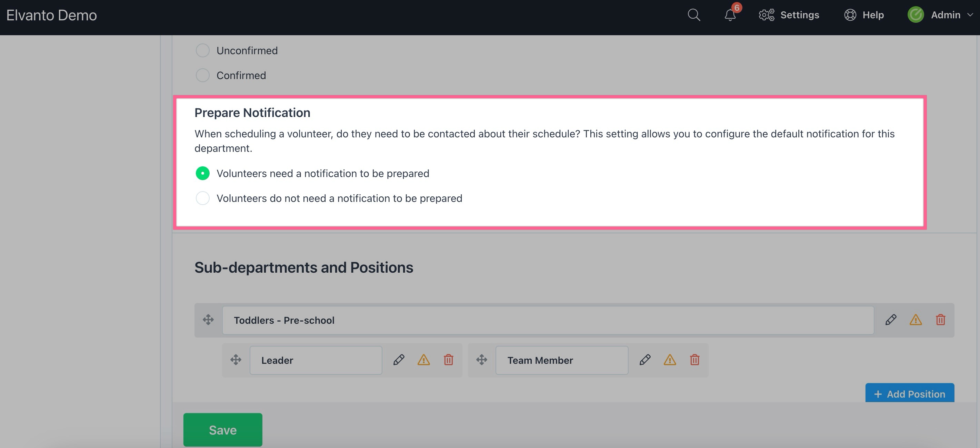
Task: Choose Volunteers do not need a notification
Action: [x=202, y=198]
